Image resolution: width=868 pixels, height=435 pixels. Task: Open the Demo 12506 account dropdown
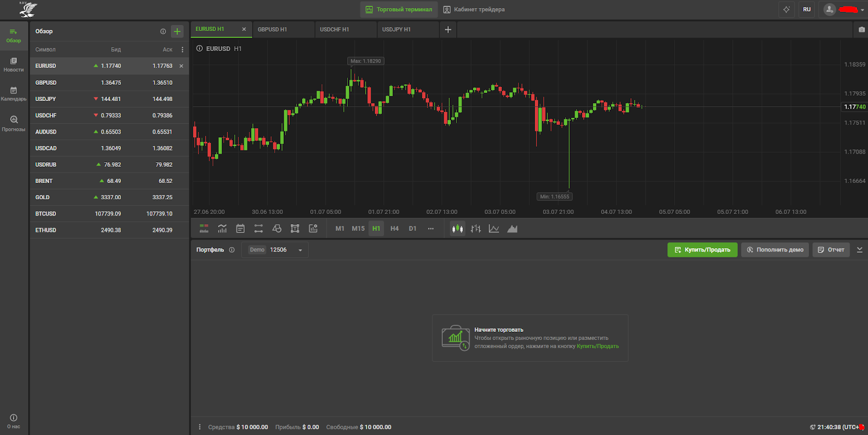275,250
